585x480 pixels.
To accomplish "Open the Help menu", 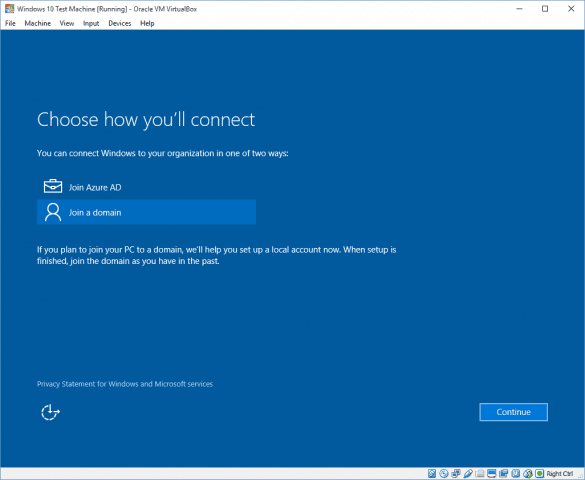I will coord(147,23).
